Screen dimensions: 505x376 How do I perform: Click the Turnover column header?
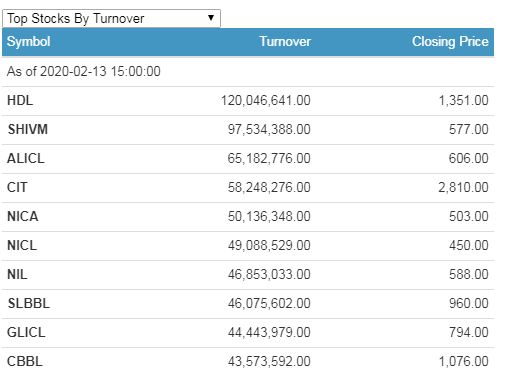click(x=285, y=42)
